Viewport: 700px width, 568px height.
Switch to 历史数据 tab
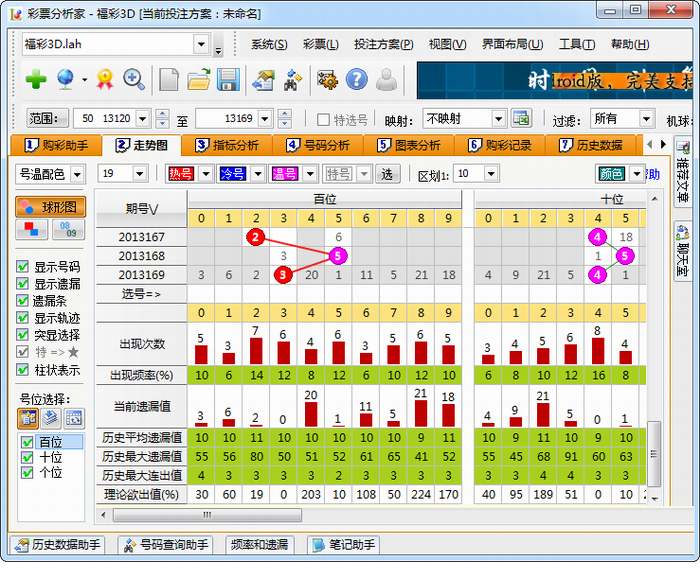click(591, 145)
